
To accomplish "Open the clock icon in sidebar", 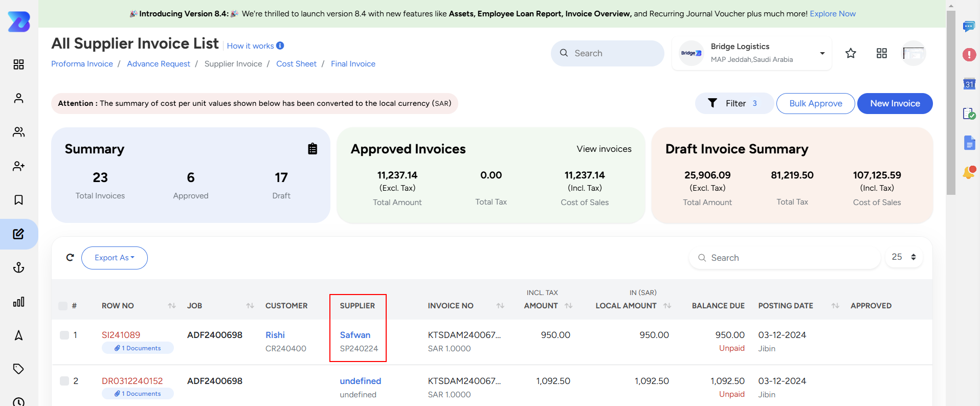I will 18,401.
